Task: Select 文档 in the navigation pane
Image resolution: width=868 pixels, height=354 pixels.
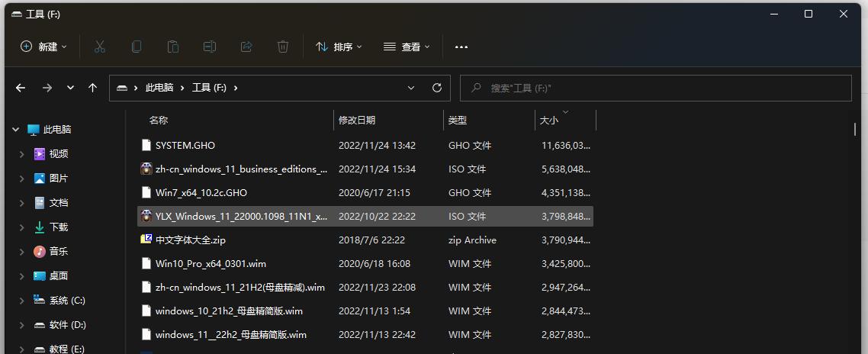Action: 59,203
